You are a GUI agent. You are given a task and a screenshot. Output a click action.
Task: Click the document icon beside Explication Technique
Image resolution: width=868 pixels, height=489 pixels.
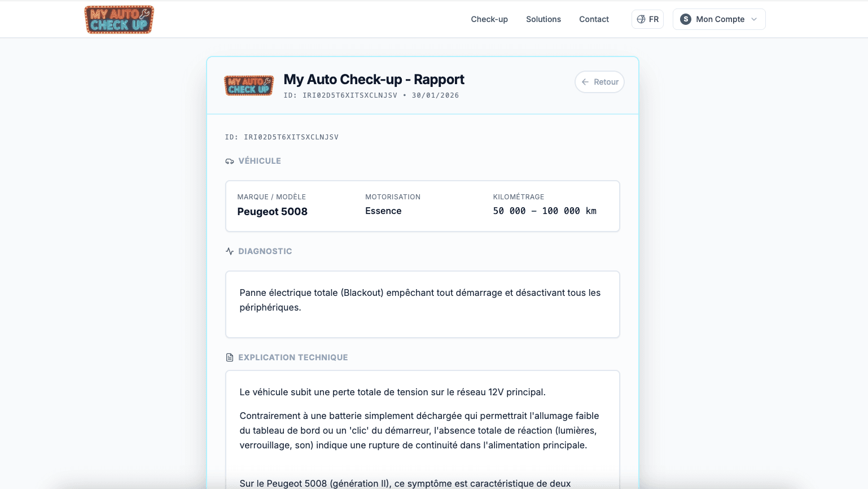click(230, 357)
